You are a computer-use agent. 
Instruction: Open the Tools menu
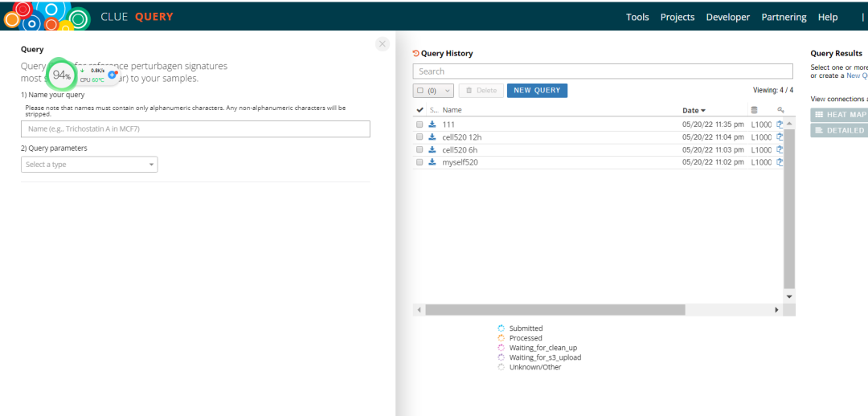[637, 17]
